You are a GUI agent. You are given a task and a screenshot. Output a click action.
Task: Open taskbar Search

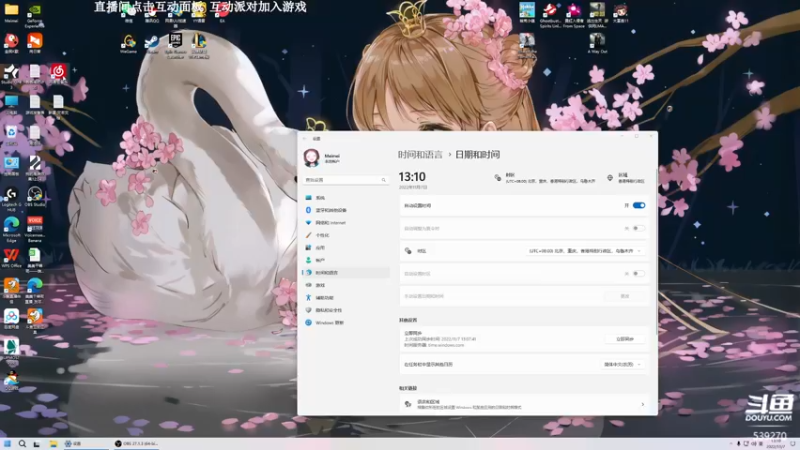22,443
